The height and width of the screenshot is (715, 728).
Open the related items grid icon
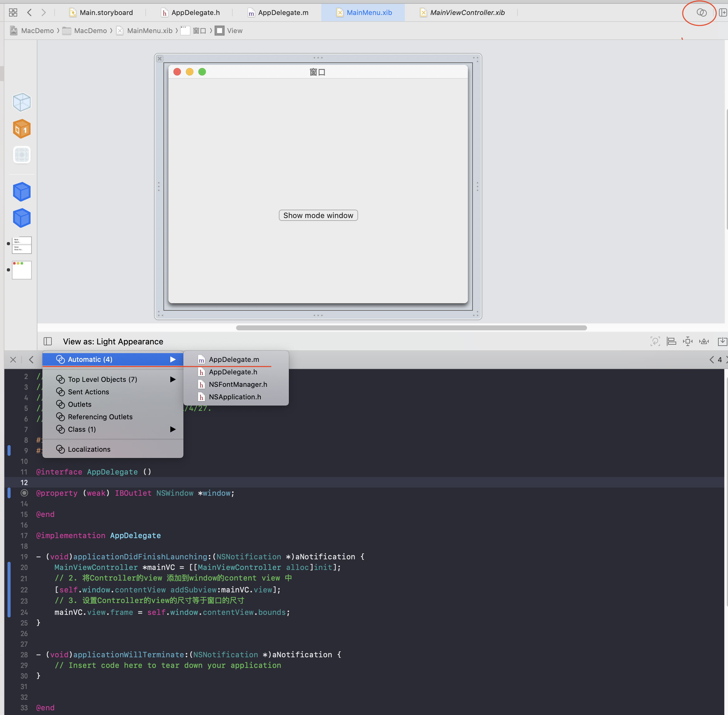point(13,13)
